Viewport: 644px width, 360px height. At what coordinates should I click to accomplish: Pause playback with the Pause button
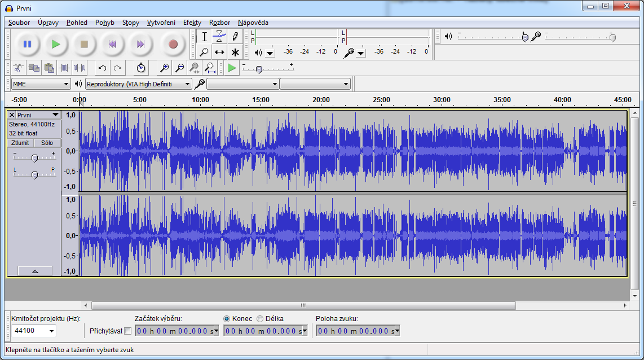[28, 44]
